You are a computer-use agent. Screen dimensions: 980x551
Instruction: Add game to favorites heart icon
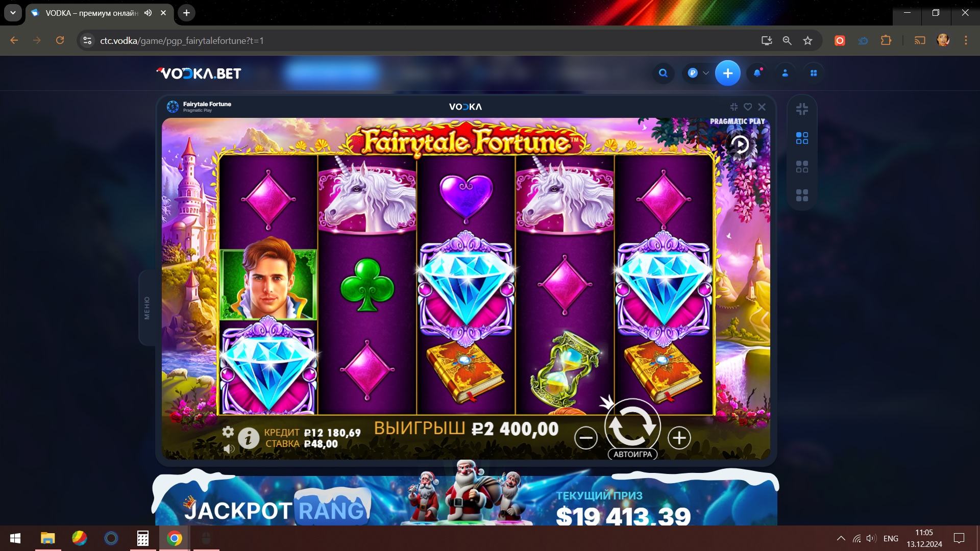click(748, 107)
